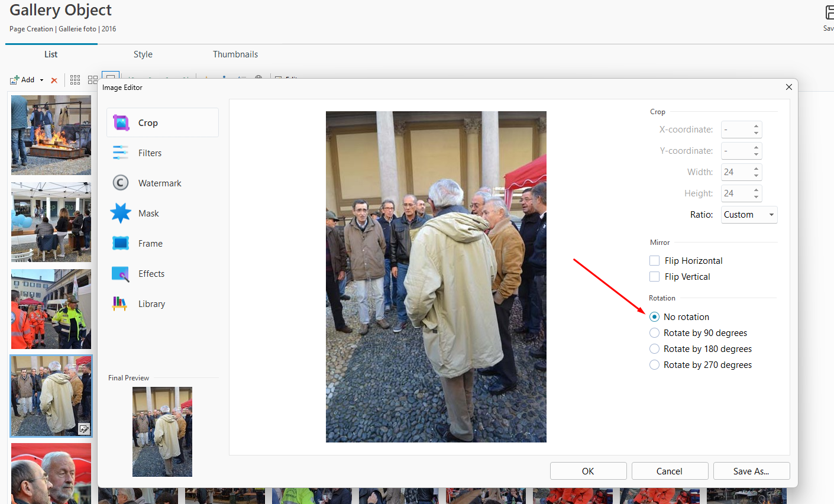This screenshot has height=504, width=834.
Task: Open the Ratio Custom dropdown
Action: tap(749, 215)
